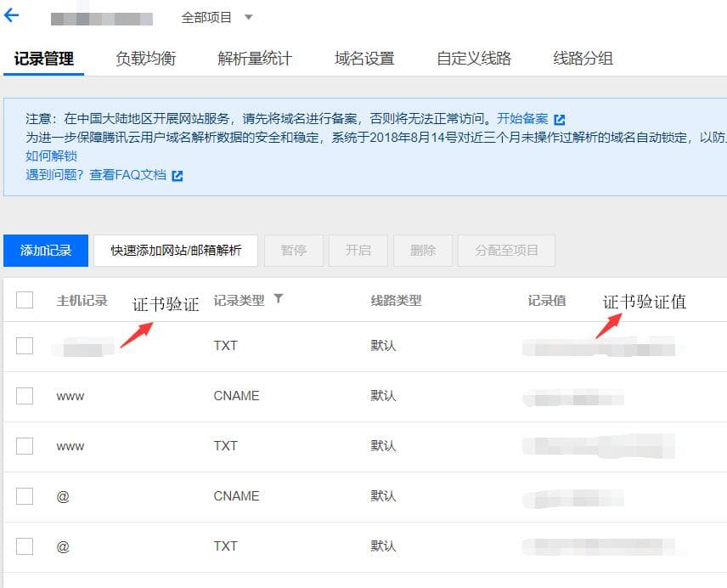Click www host in the TXT row
The height and width of the screenshot is (588, 727).
pos(70,447)
